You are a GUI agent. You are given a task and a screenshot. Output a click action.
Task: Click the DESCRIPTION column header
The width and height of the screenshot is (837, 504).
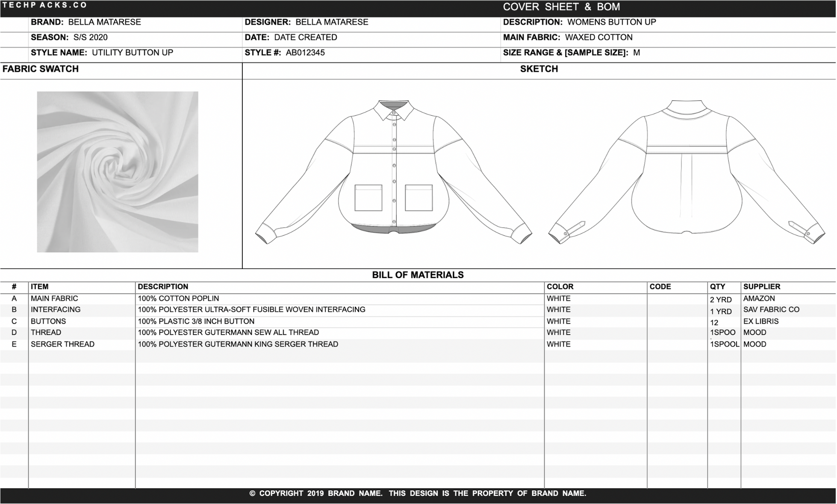[163, 287]
